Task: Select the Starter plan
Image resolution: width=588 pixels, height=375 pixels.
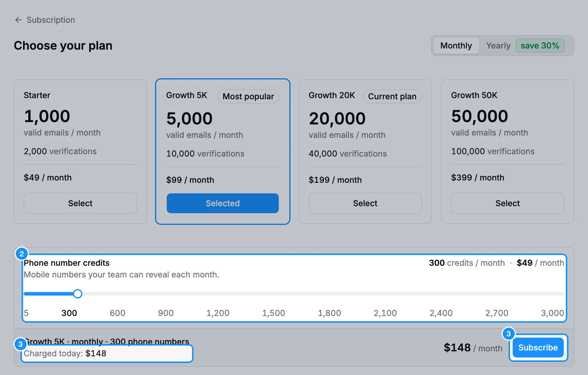Action: point(80,203)
